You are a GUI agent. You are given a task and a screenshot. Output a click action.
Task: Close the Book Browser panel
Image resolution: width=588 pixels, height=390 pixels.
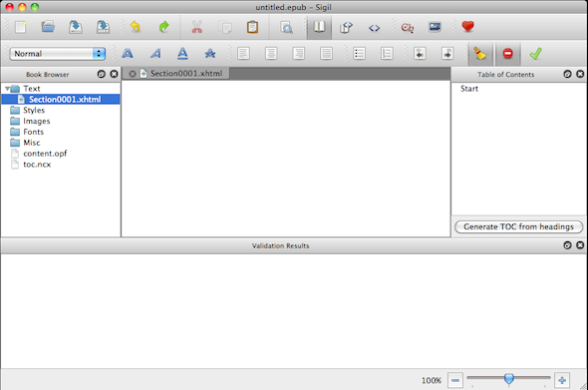pyautogui.click(x=114, y=74)
